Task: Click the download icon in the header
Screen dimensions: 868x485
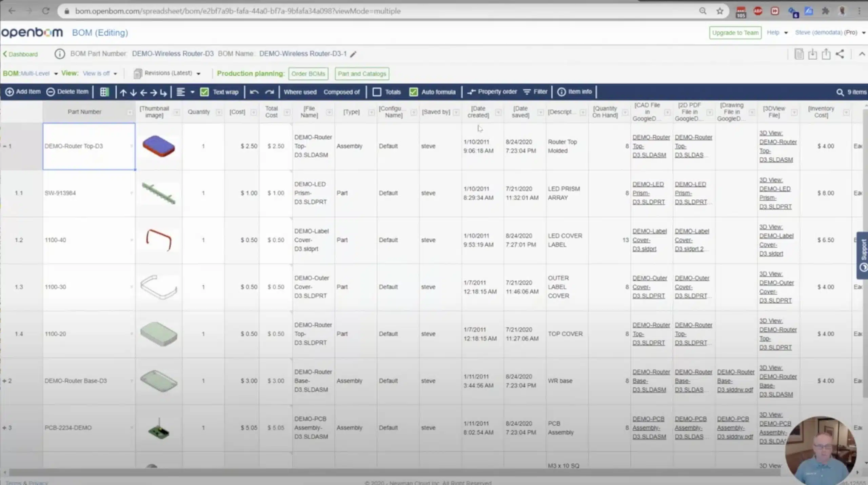Action: pyautogui.click(x=812, y=54)
